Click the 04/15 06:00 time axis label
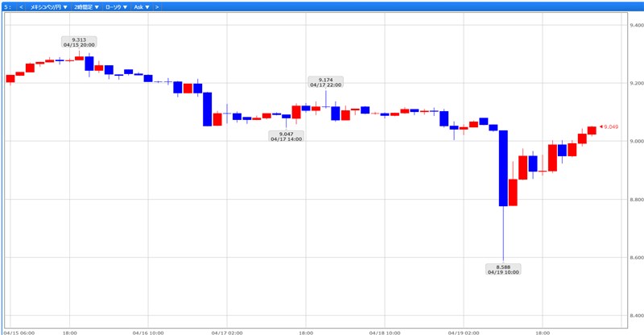This screenshot has height=335, width=644. (19, 331)
